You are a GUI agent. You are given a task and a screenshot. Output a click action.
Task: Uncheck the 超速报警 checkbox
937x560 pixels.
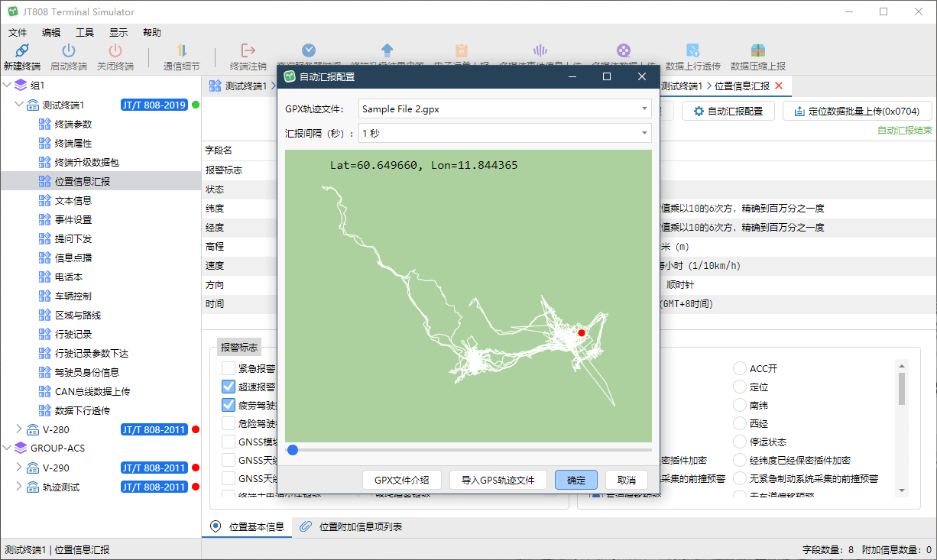click(x=229, y=387)
